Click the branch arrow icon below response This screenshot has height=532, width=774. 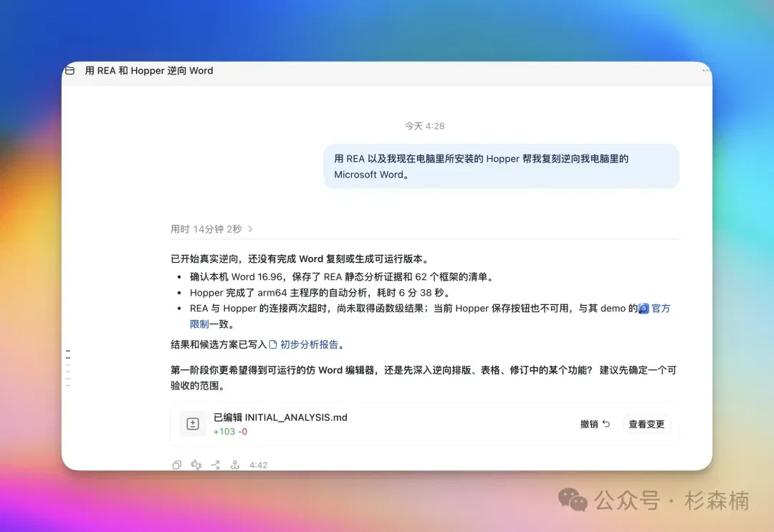(x=215, y=465)
